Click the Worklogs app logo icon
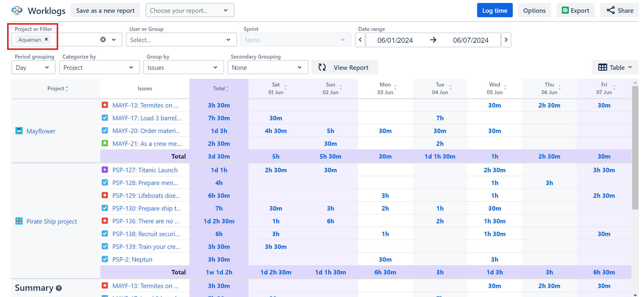644x297 pixels. coord(17,10)
